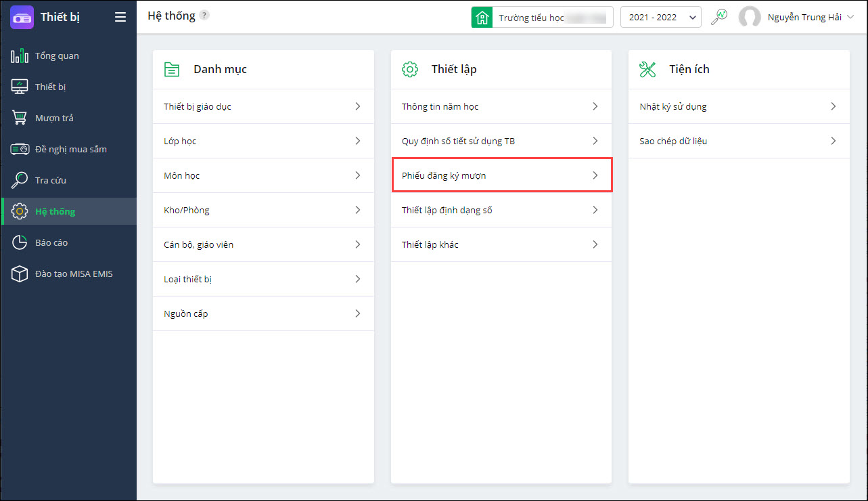Open Thông tin năm học settings
The width and height of the screenshot is (868, 501).
[501, 106]
